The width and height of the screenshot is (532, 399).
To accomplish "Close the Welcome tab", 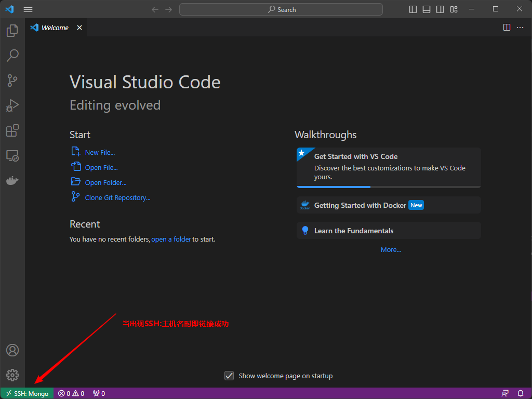I will tap(79, 28).
